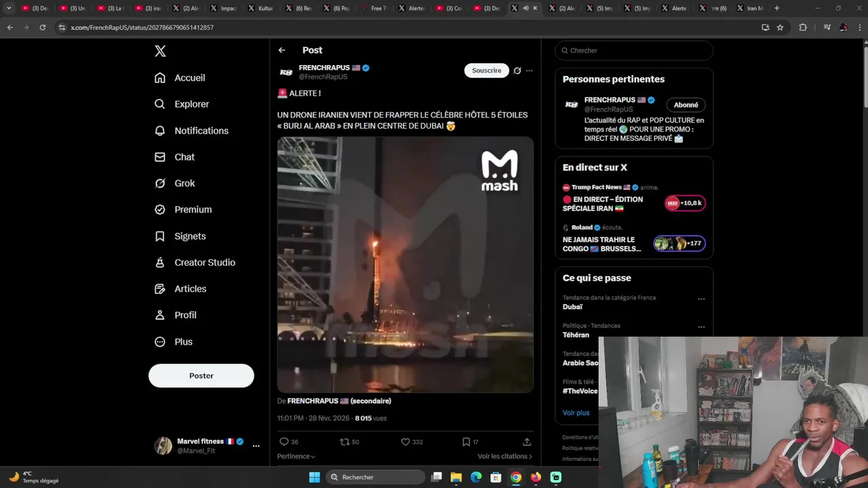The height and width of the screenshot is (488, 868).
Task: Open Creator Studio
Action: click(195, 263)
